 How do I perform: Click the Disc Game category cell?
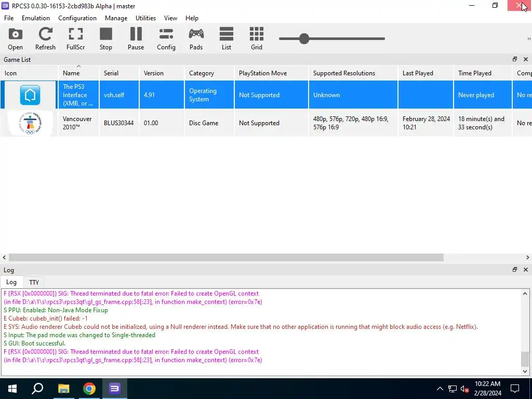pyautogui.click(x=209, y=123)
